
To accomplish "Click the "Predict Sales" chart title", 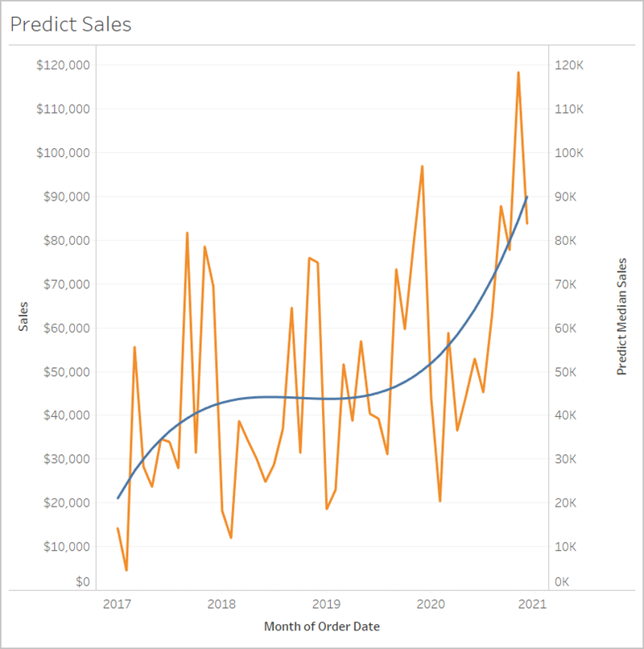I will 71,24.
